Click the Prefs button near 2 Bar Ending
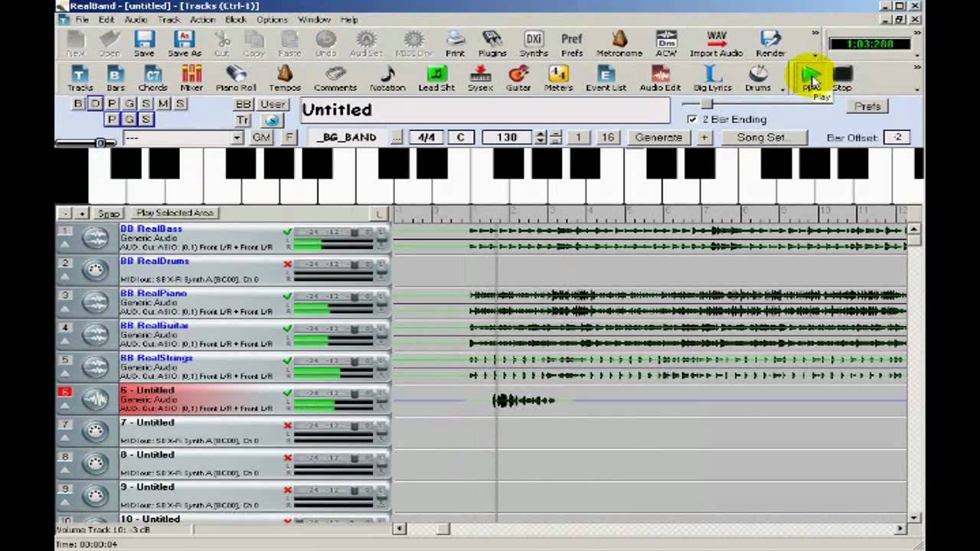The image size is (980, 551). 867,106
